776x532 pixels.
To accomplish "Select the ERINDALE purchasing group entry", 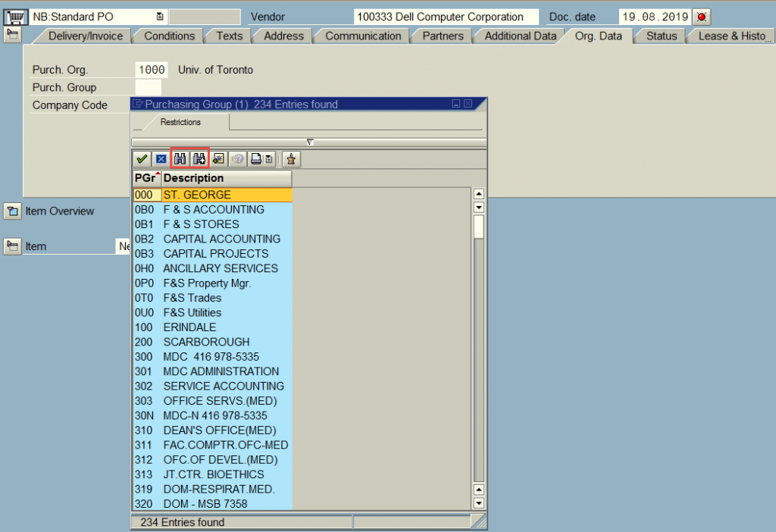I will (189, 327).
